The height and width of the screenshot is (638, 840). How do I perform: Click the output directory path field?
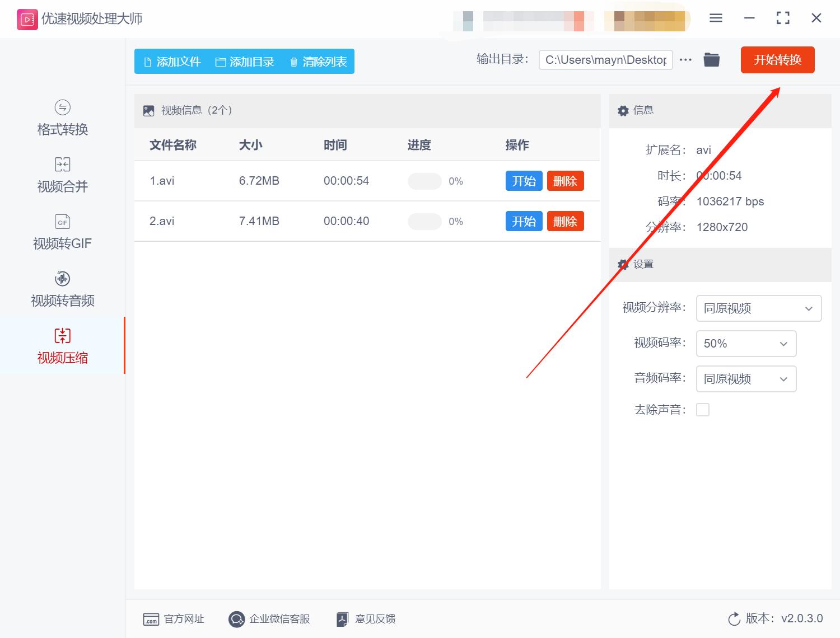(605, 59)
